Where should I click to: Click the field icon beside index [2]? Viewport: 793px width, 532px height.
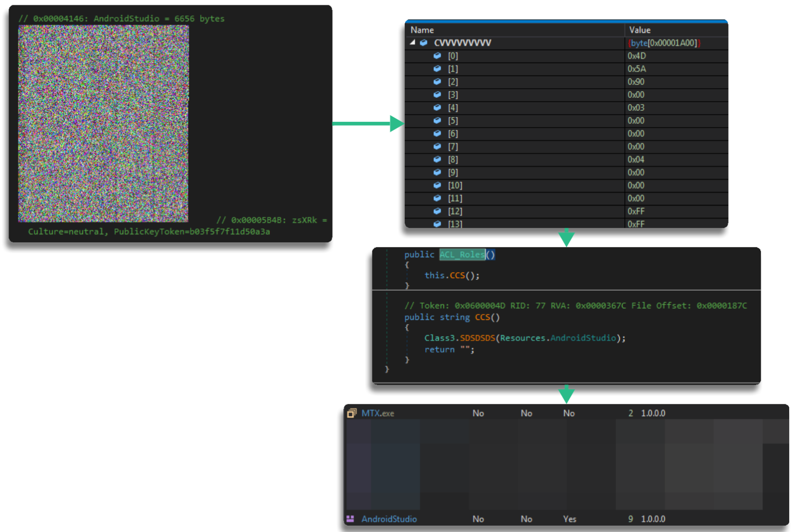coord(437,82)
